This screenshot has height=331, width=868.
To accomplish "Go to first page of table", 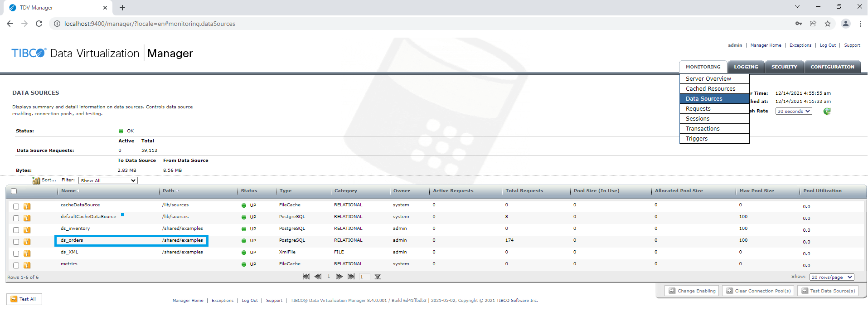I will pos(306,277).
